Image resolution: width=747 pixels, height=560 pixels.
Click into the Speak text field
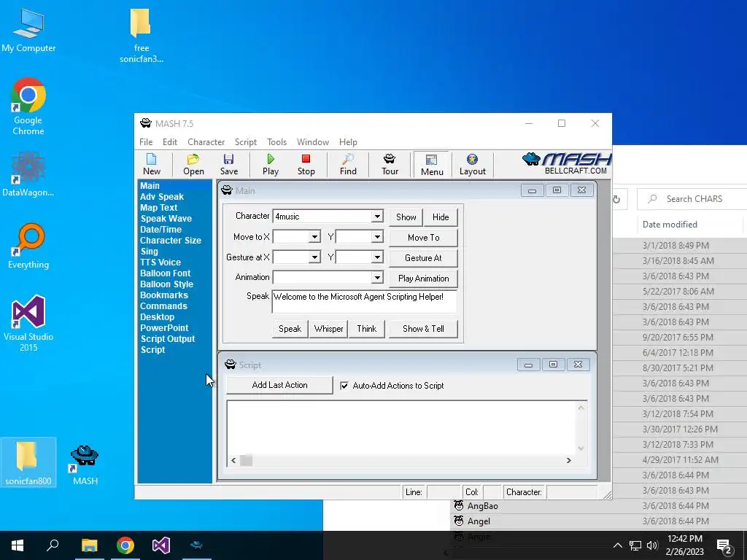pyautogui.click(x=365, y=301)
